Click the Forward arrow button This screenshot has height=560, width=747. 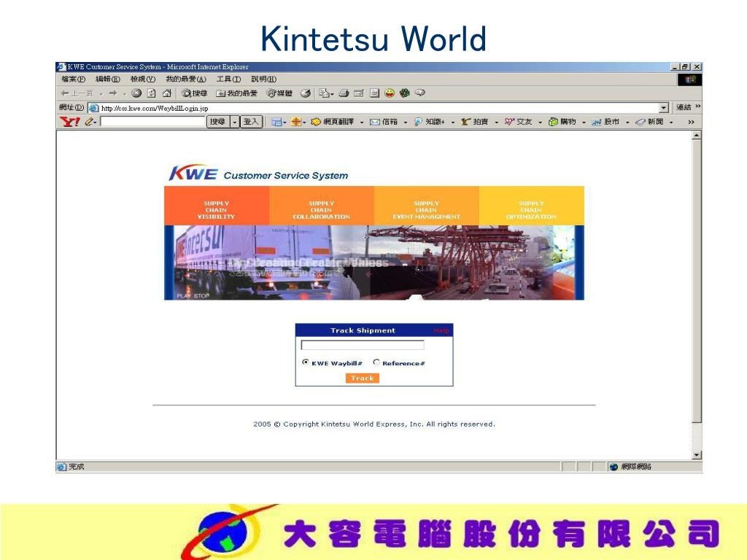113,93
